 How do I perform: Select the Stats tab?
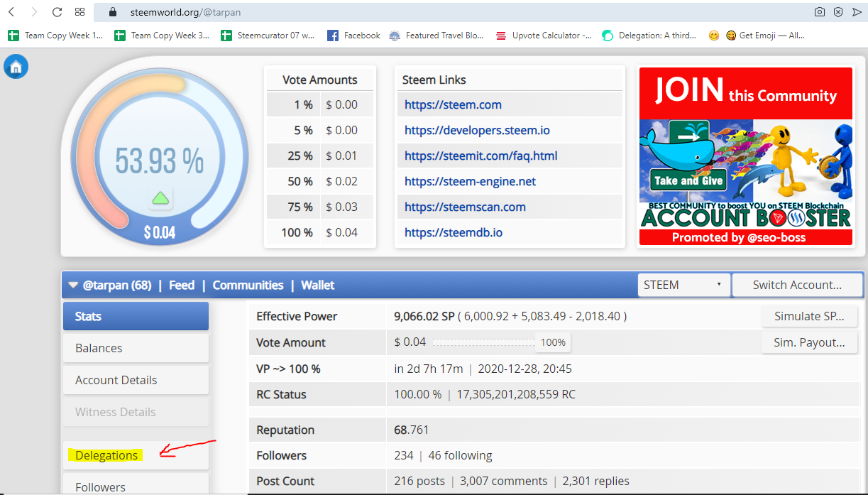[x=136, y=316]
